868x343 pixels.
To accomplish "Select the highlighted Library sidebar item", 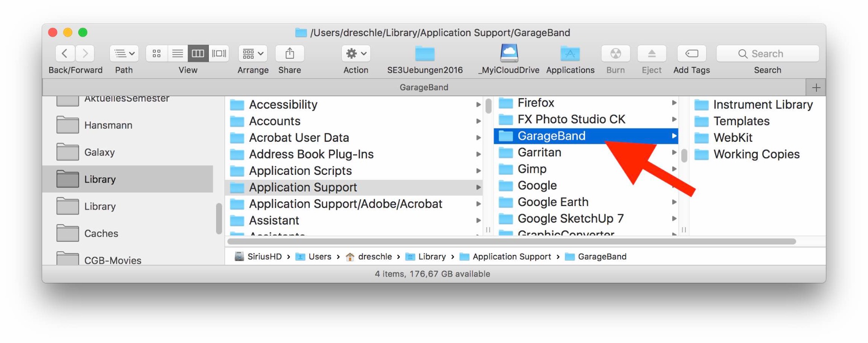I will (127, 179).
